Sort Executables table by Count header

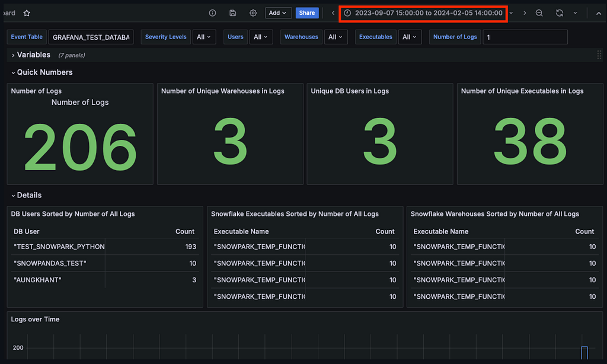click(x=385, y=232)
